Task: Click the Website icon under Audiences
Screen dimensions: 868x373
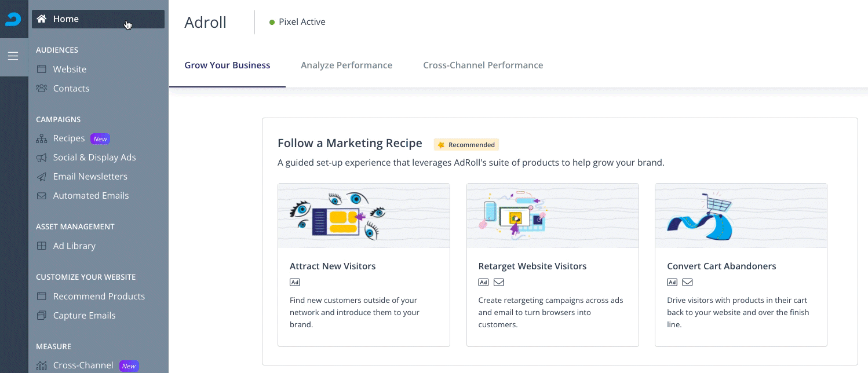Action: coord(42,69)
